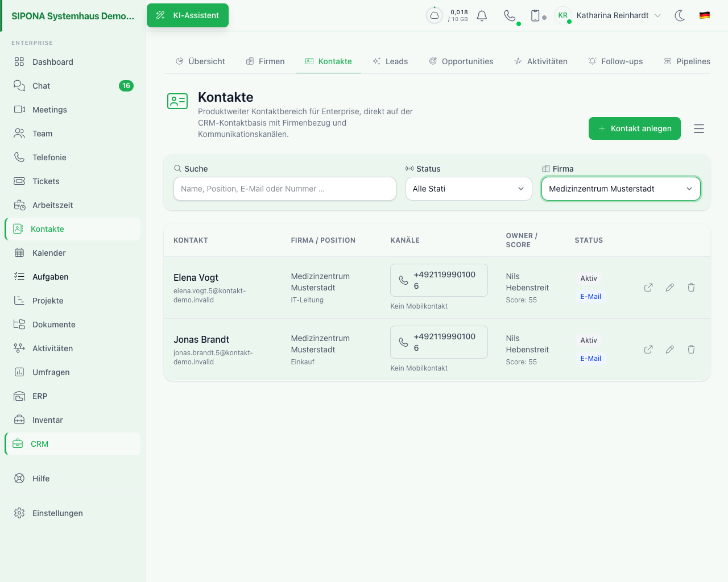Click E-Mail badge for Jonas Brandt
The height and width of the screenshot is (582, 728).
[x=591, y=359]
